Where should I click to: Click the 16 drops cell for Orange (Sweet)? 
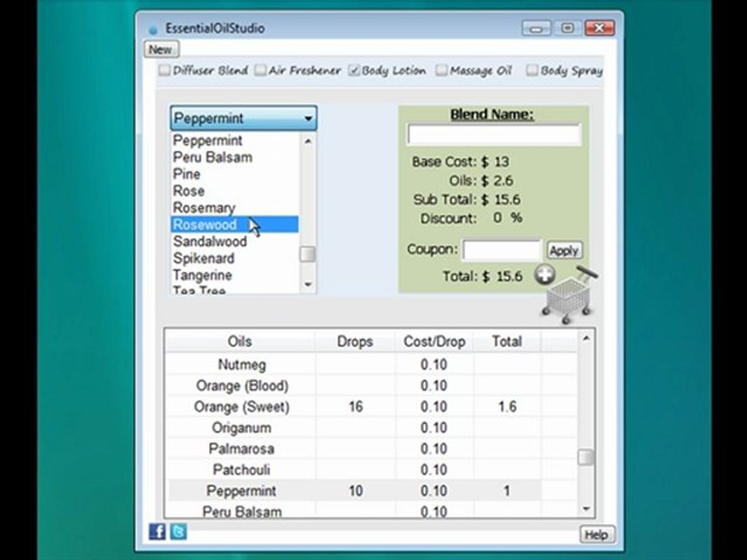tap(356, 407)
